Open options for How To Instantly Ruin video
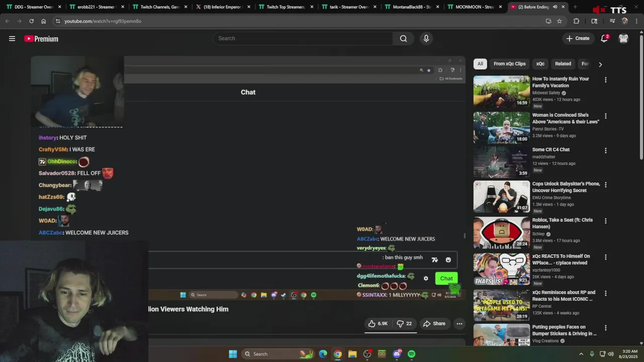The width and height of the screenshot is (644, 362). [605, 80]
